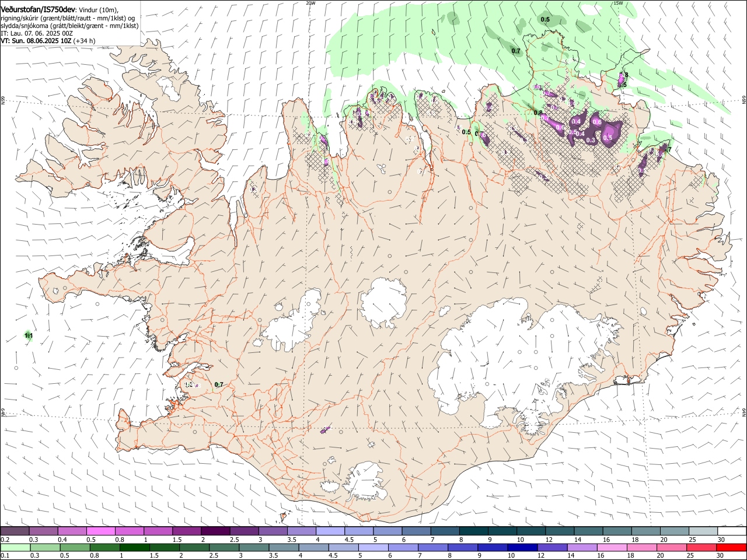The width and height of the screenshot is (747, 560).
Task: Click the 2 green swatch in lower legend row
Action: (x=194, y=547)
